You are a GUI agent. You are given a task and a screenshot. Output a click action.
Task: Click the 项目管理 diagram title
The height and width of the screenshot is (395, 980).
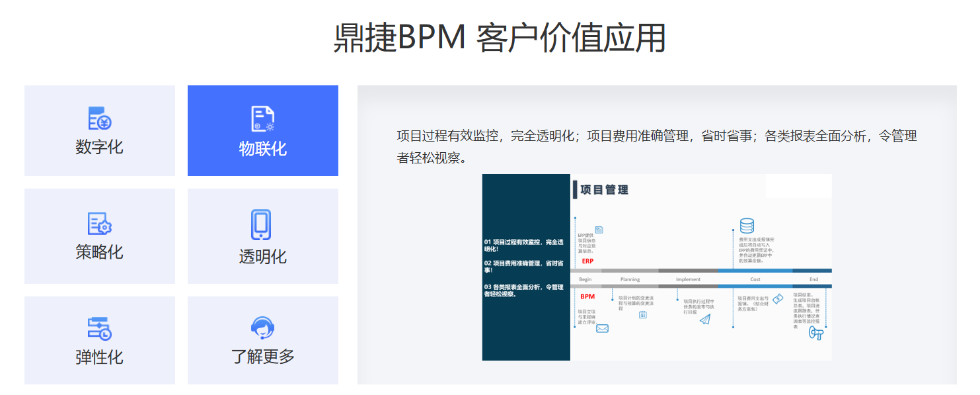(604, 190)
